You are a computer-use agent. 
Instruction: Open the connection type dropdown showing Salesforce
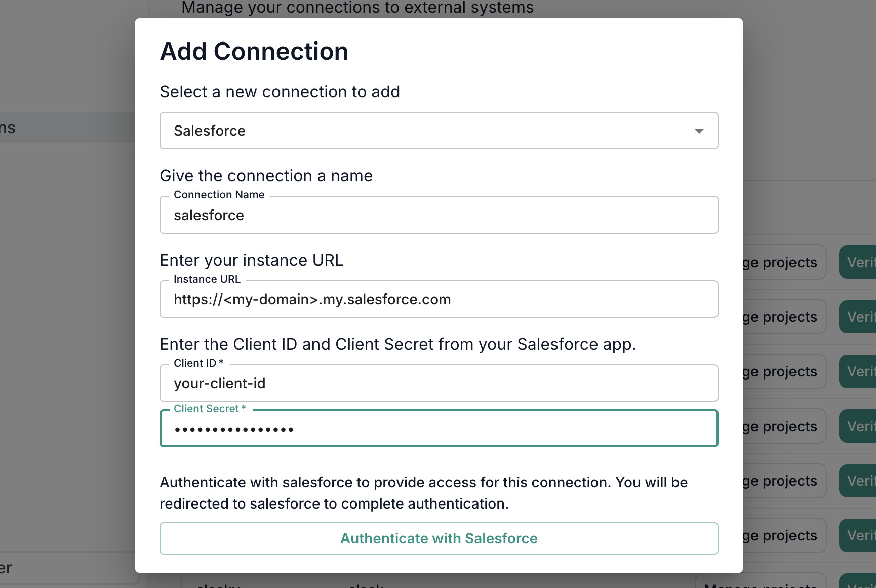439,131
